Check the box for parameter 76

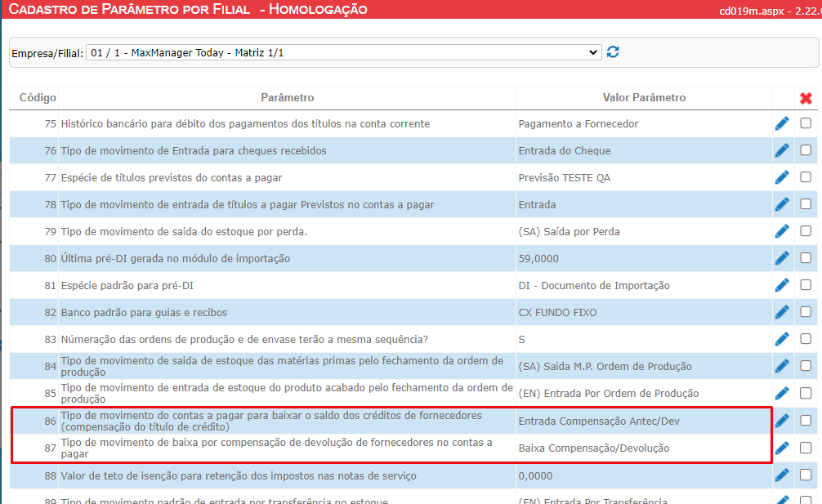click(x=806, y=149)
